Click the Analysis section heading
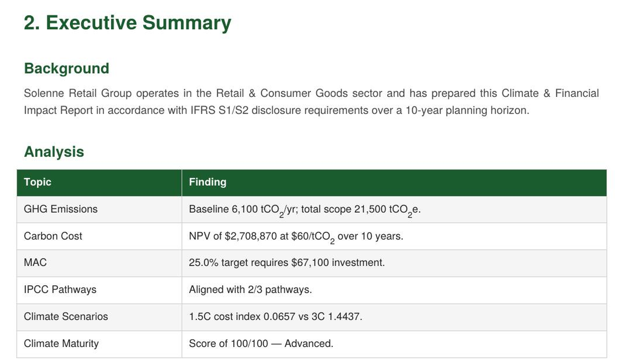Image resolution: width=623 pixels, height=364 pixels. point(54,152)
